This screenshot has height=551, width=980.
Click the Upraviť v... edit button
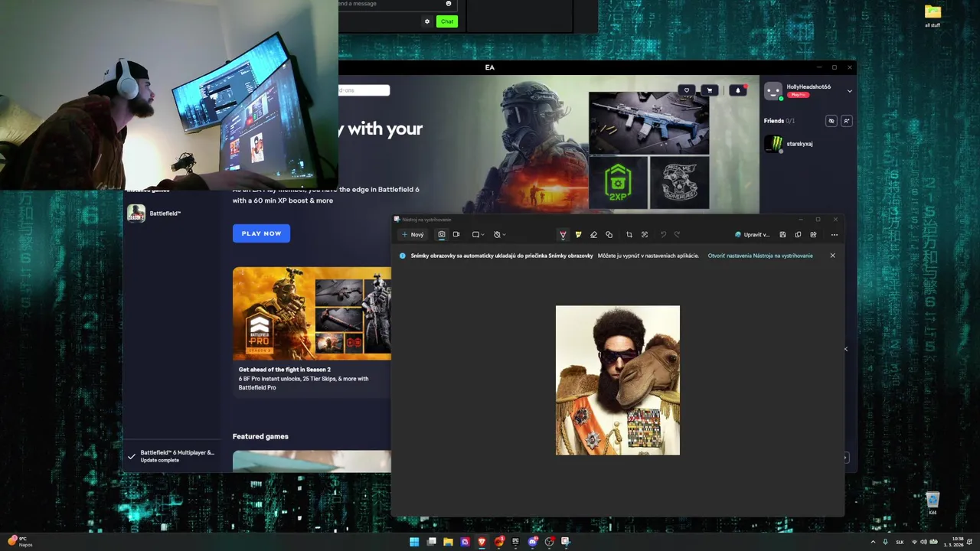[752, 235]
